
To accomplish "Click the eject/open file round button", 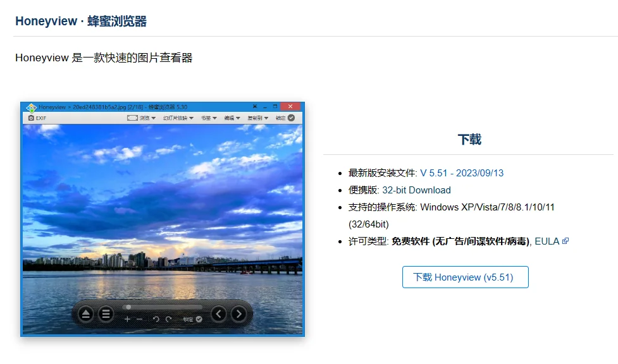I will coord(85,314).
